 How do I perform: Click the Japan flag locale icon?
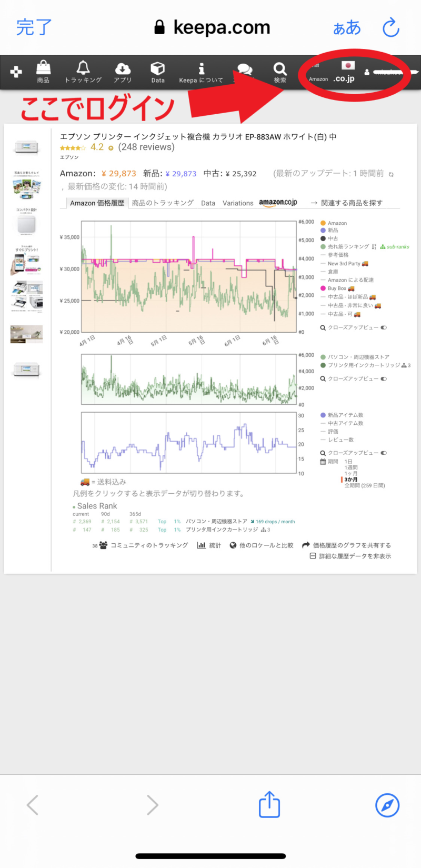(348, 65)
